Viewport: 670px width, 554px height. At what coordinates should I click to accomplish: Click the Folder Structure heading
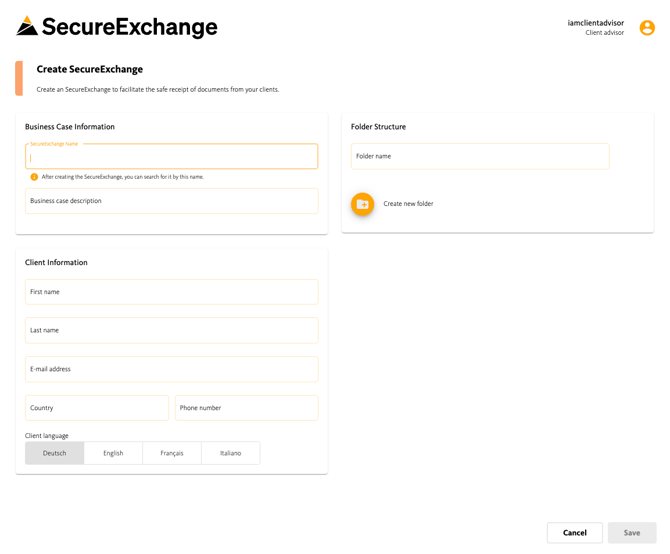tap(379, 126)
